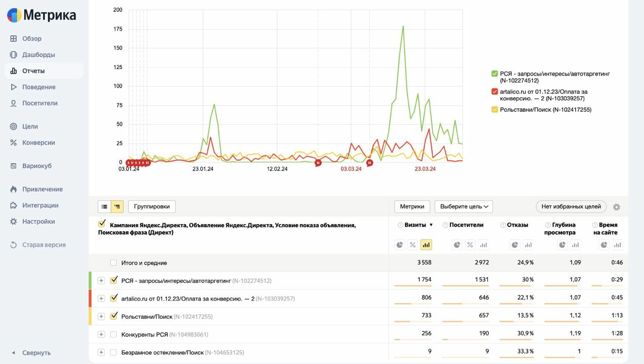Go to Посетители section in sidebar

pyautogui.click(x=40, y=103)
